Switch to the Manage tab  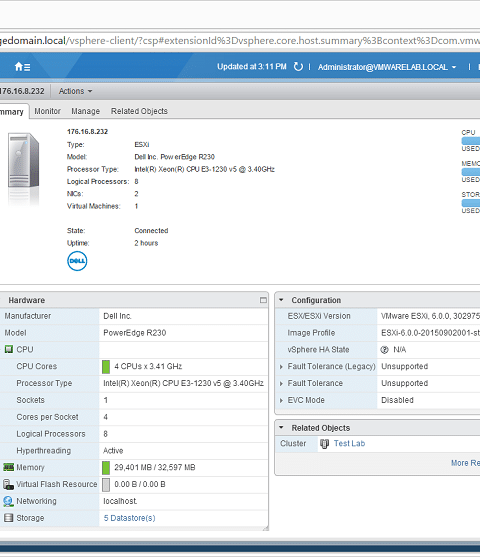click(85, 111)
